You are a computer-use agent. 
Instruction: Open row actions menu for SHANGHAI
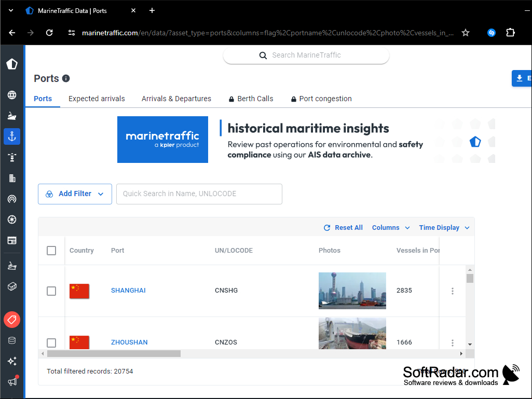pyautogui.click(x=452, y=291)
